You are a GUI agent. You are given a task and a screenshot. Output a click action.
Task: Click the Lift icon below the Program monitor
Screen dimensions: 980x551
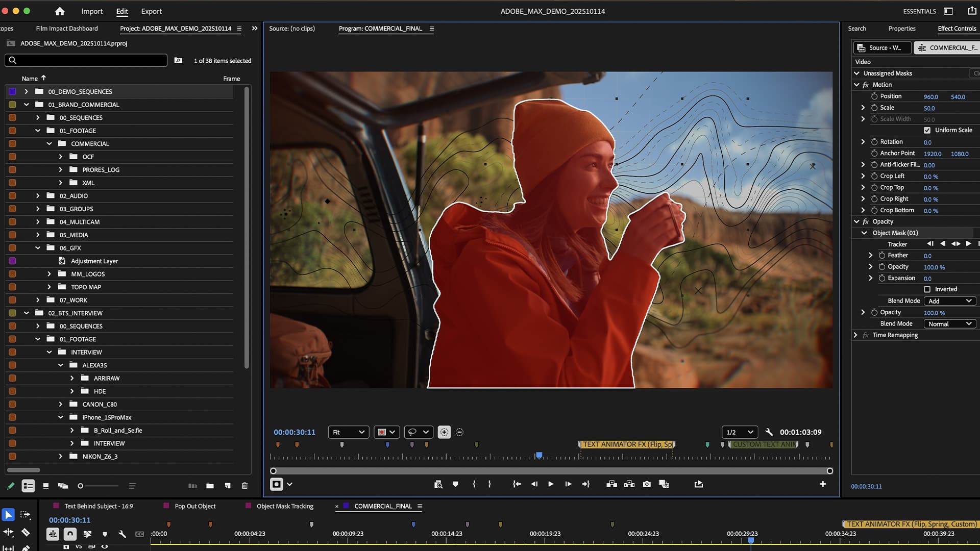611,484
